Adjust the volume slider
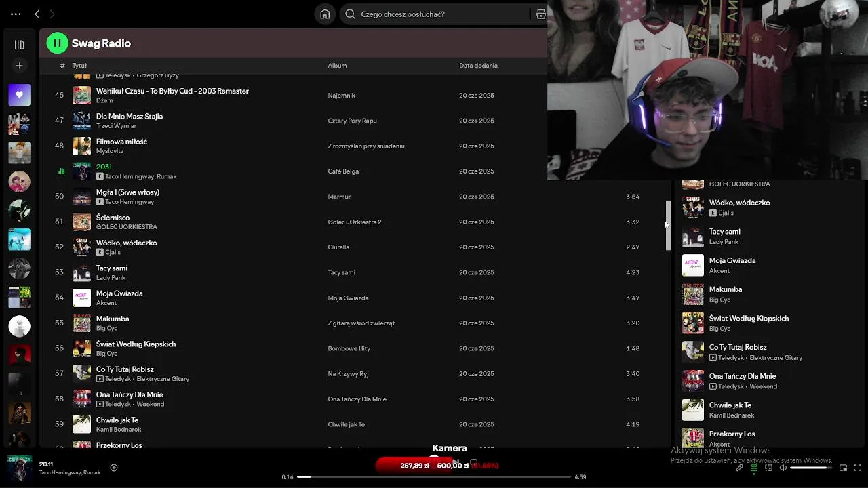 [x=811, y=468]
